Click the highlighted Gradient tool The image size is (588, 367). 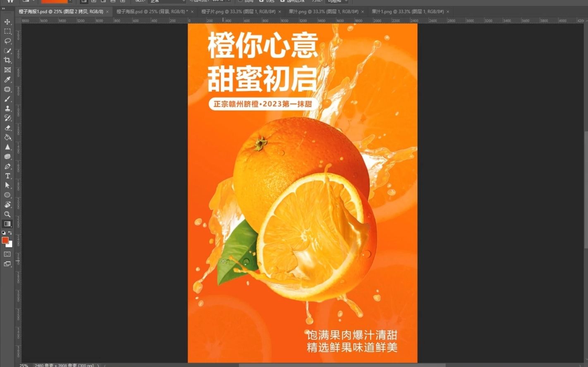(7, 224)
